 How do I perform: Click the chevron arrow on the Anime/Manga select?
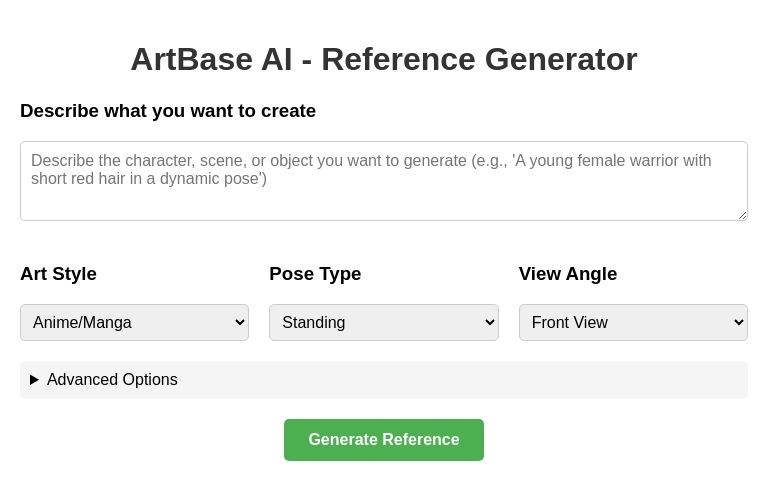(x=239, y=322)
